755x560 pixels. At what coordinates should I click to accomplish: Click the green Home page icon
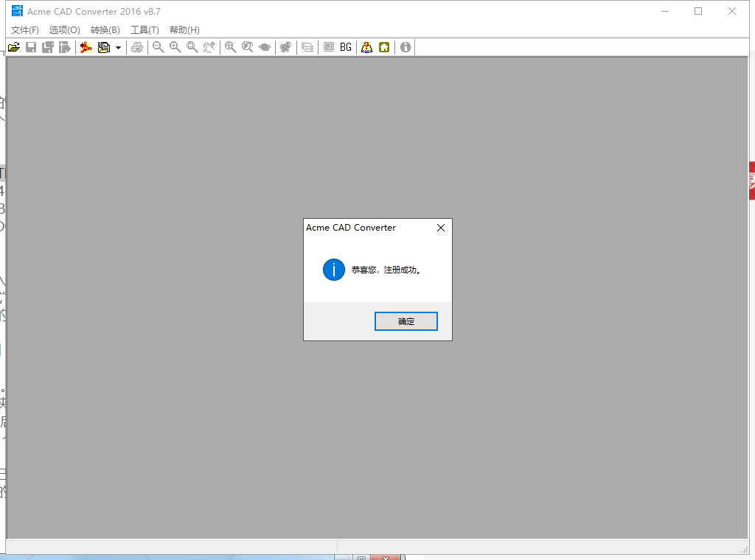pos(384,47)
